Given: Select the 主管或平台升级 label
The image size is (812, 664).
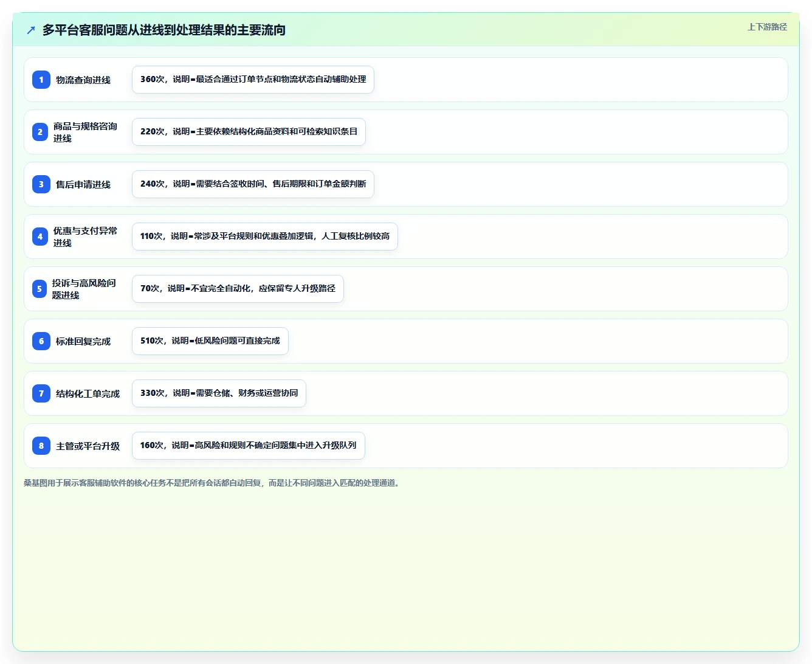Looking at the screenshot, I should (88, 446).
